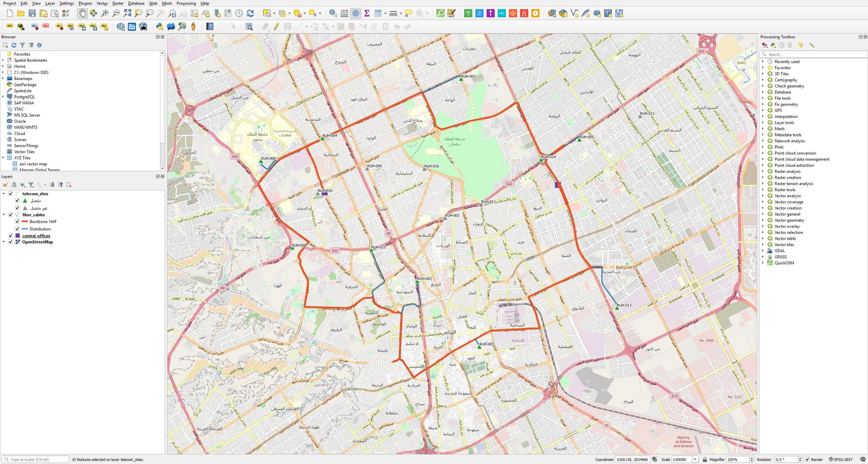868x464 pixels.
Task: Click the Zoom Full extent icon
Action: pyautogui.click(x=127, y=14)
